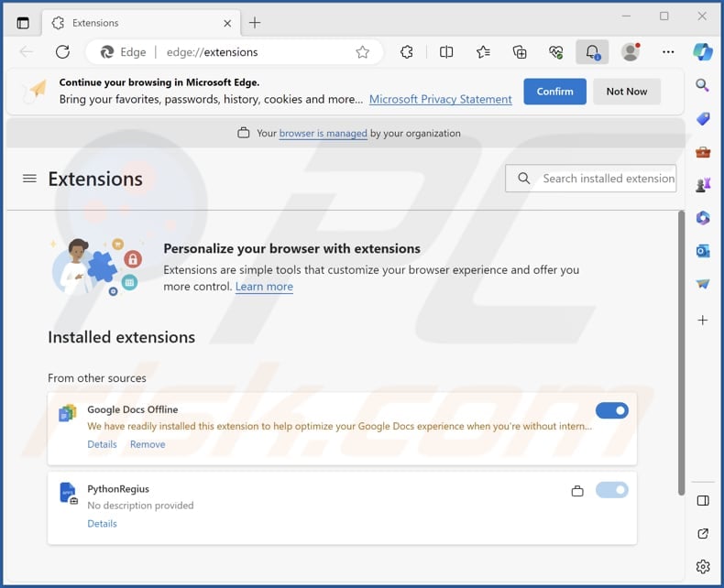Open sidebar settings gear
Image resolution: width=724 pixels, height=588 pixels.
(x=703, y=566)
